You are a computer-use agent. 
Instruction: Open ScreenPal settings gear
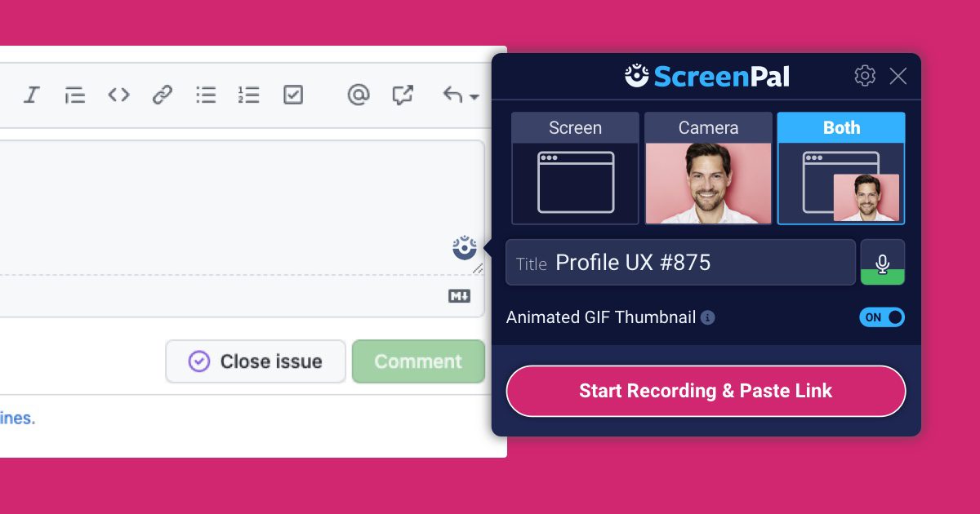click(x=865, y=76)
